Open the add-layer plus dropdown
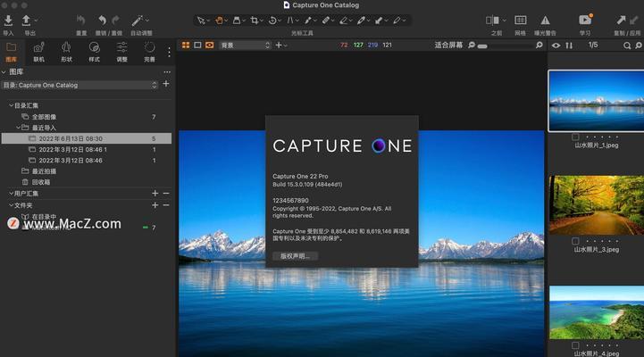The image size is (644, 357). (281, 45)
